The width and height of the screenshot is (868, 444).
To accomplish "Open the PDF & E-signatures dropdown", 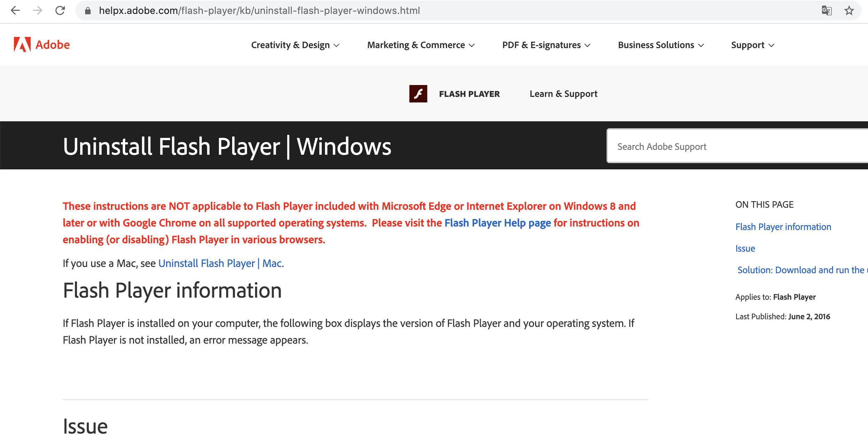I will click(x=546, y=45).
